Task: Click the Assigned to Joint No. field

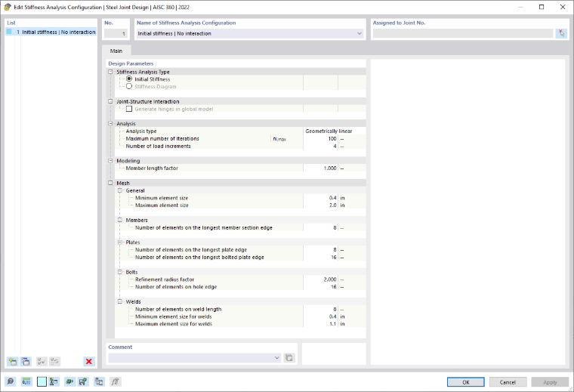Action: pyautogui.click(x=463, y=33)
